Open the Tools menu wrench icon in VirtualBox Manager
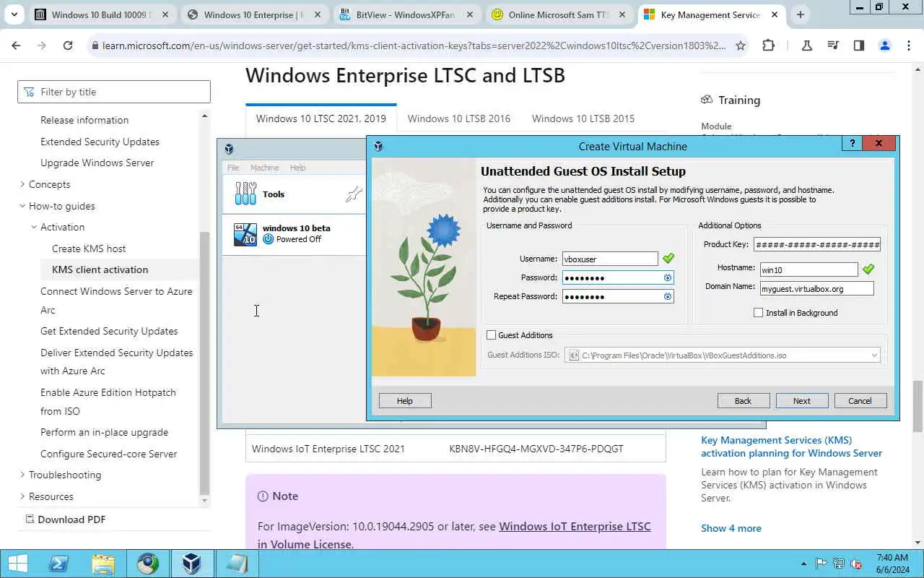The image size is (924, 578). [353, 194]
